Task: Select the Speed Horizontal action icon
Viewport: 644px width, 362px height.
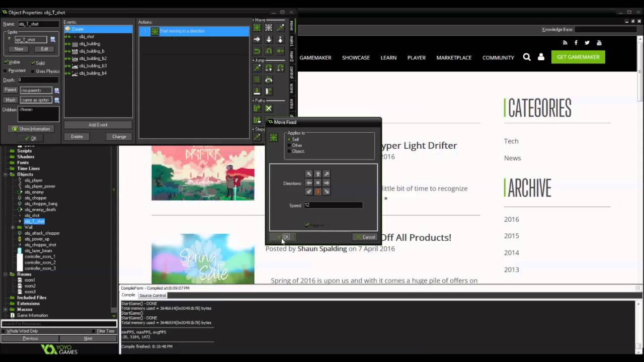Action: (x=257, y=39)
